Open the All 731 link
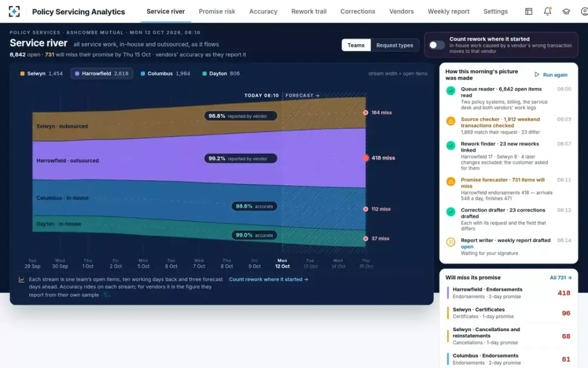The height and width of the screenshot is (368, 588). pyautogui.click(x=561, y=278)
